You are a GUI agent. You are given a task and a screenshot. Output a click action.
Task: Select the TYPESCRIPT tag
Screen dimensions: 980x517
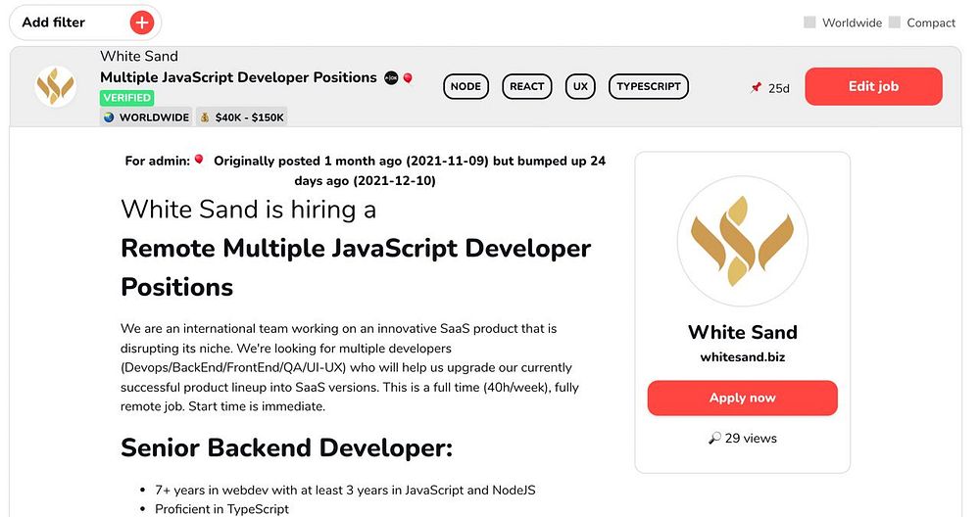648,86
